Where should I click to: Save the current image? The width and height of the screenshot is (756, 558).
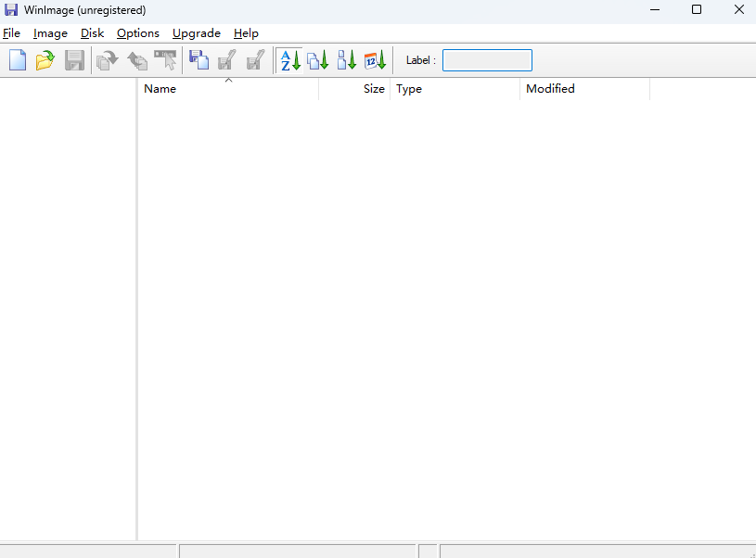(x=74, y=59)
